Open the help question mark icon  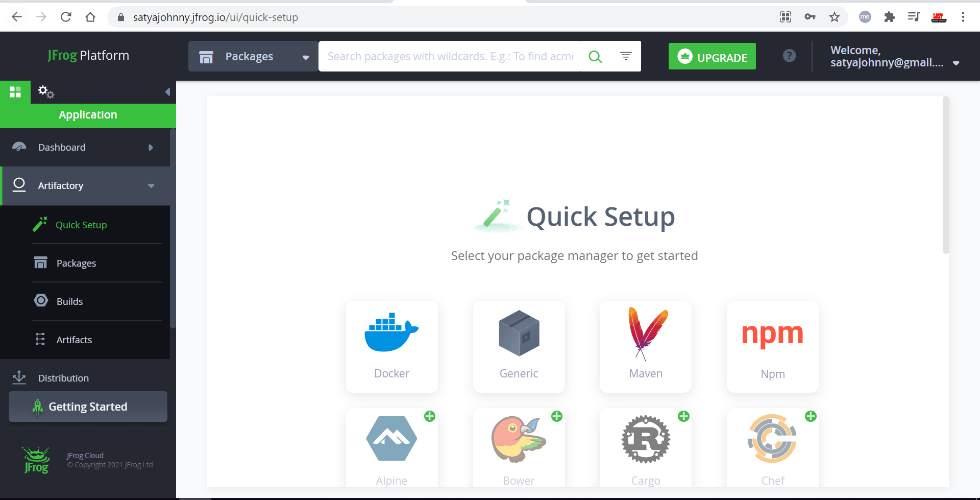789,56
